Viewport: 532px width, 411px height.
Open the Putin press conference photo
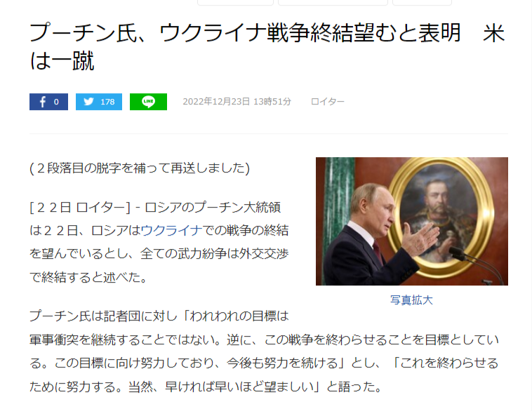pyautogui.click(x=411, y=221)
